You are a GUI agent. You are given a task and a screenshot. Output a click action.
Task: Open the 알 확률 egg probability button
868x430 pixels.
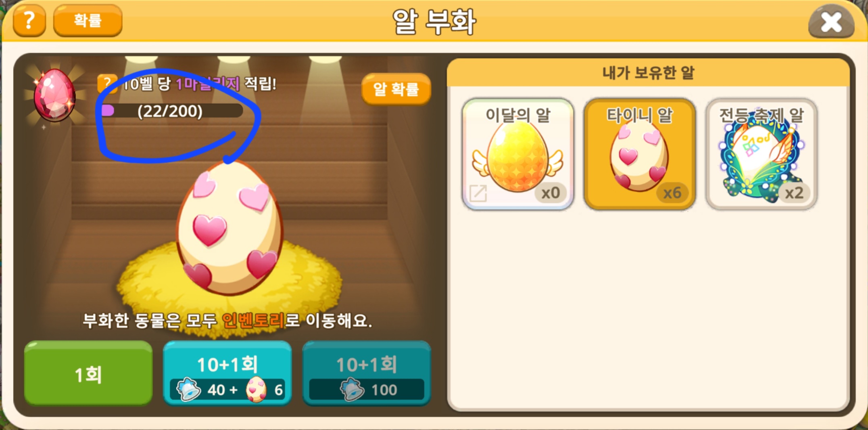(396, 89)
